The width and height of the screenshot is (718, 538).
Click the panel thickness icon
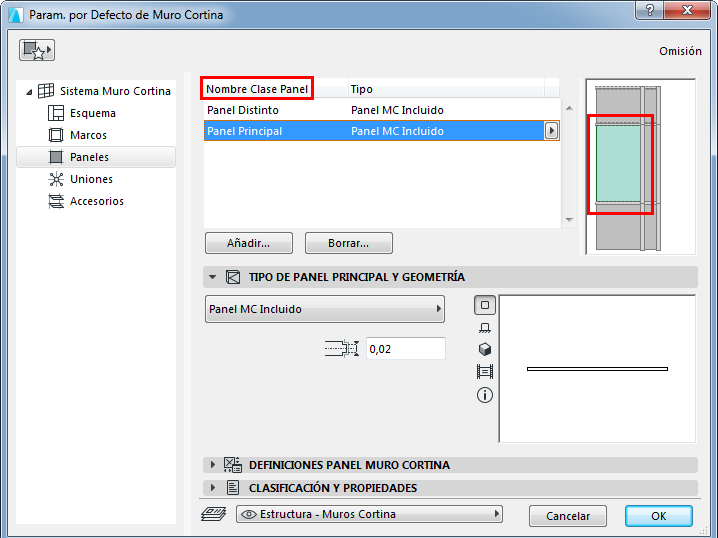coord(342,349)
